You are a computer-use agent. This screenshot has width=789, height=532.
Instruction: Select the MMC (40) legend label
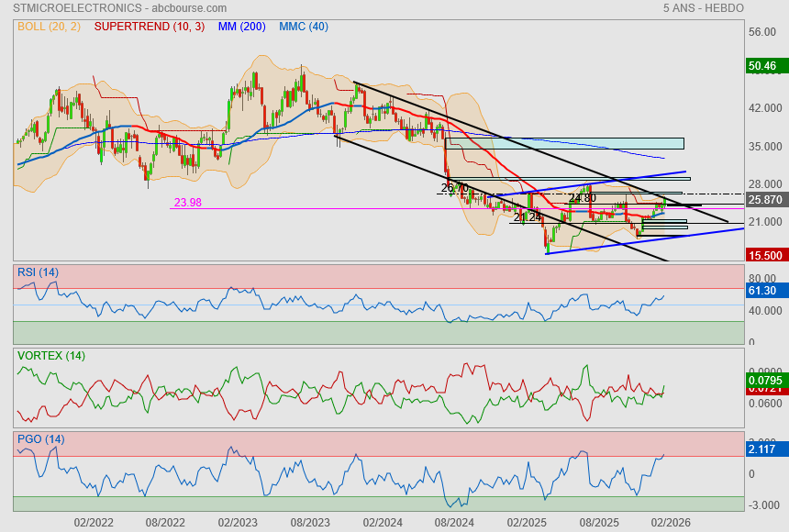(303, 27)
